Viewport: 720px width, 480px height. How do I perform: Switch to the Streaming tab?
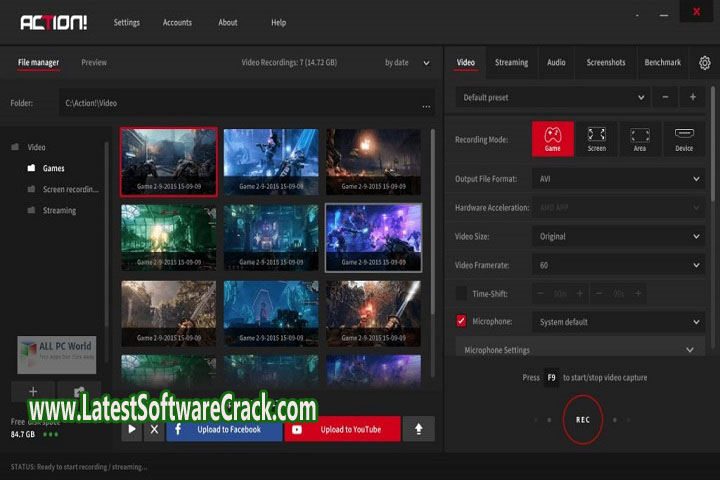point(511,62)
